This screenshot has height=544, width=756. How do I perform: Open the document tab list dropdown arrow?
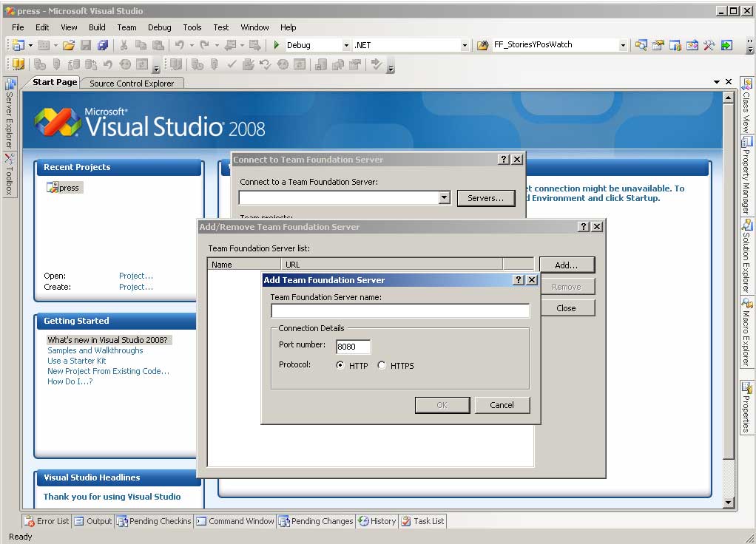(x=717, y=82)
